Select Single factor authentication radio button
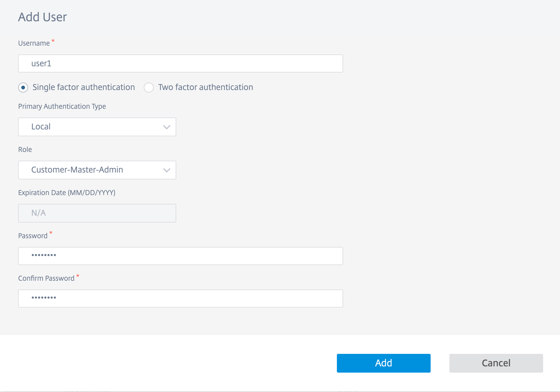This screenshot has width=560, height=392. tap(23, 88)
